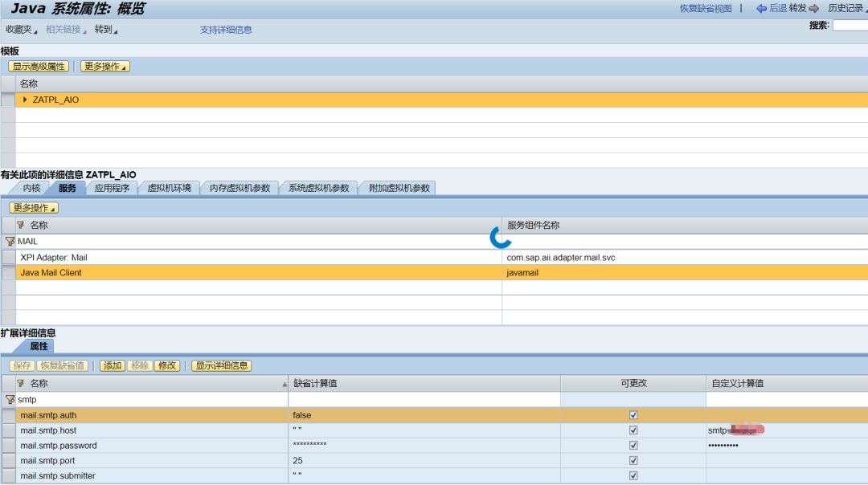Open the 转到 dropdown menu
This screenshot has height=485, width=868.
click(x=105, y=30)
